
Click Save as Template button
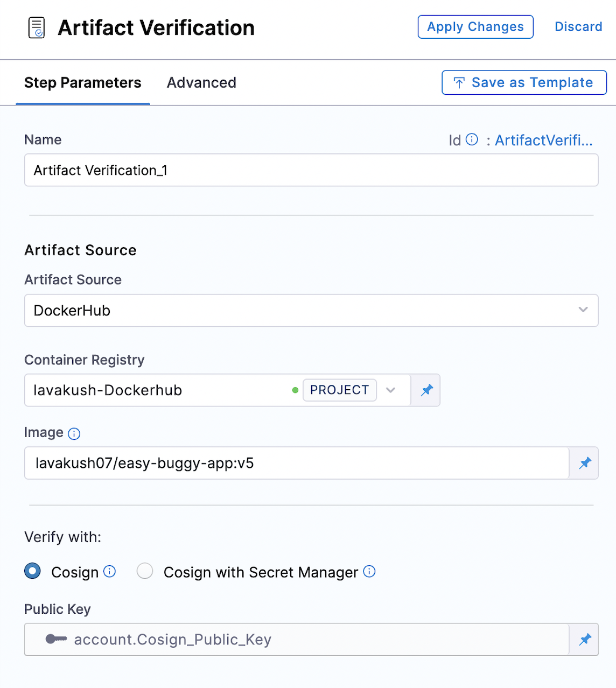pyautogui.click(x=524, y=82)
